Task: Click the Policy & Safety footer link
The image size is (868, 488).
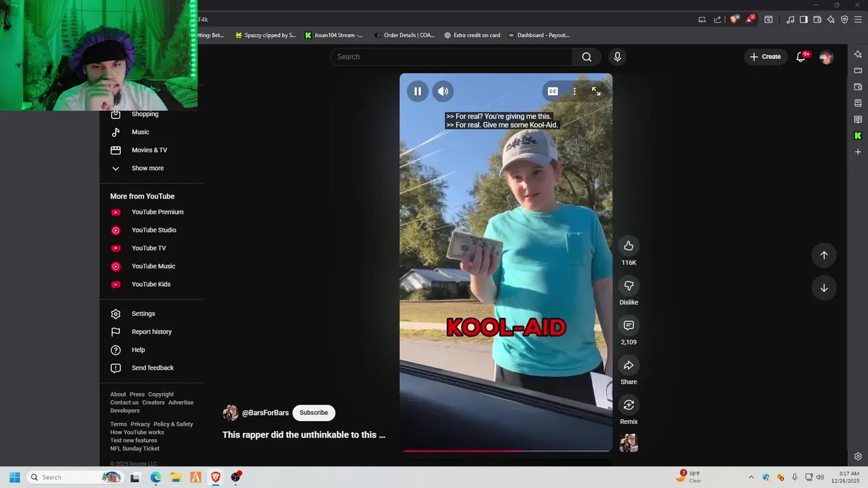Action: [173, 424]
